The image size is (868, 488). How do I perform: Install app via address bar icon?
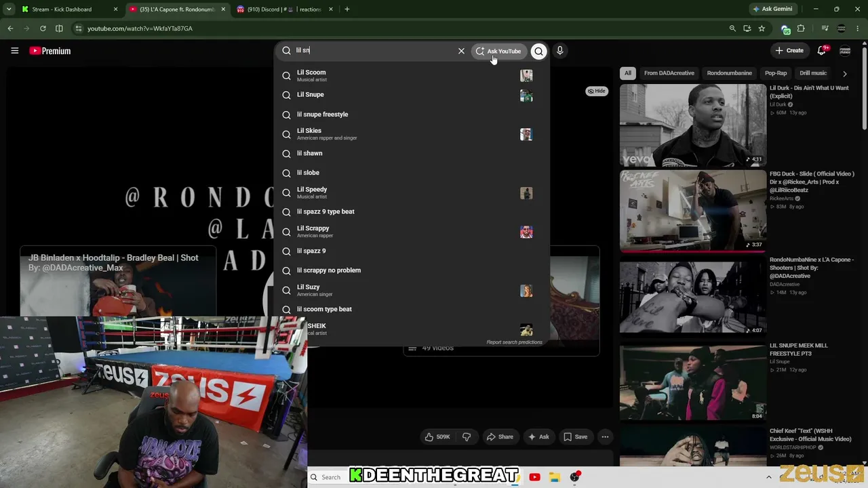747,28
